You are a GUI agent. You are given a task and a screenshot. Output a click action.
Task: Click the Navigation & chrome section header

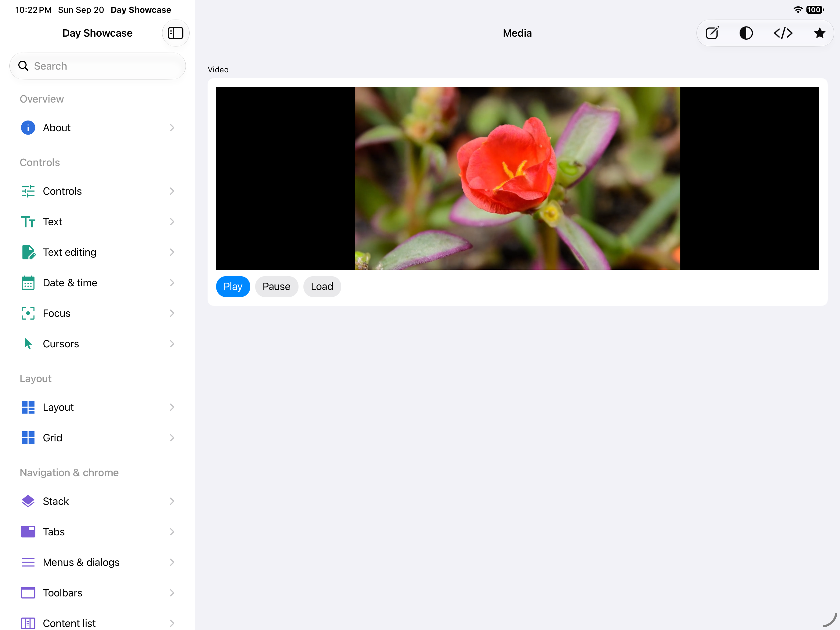tap(69, 472)
